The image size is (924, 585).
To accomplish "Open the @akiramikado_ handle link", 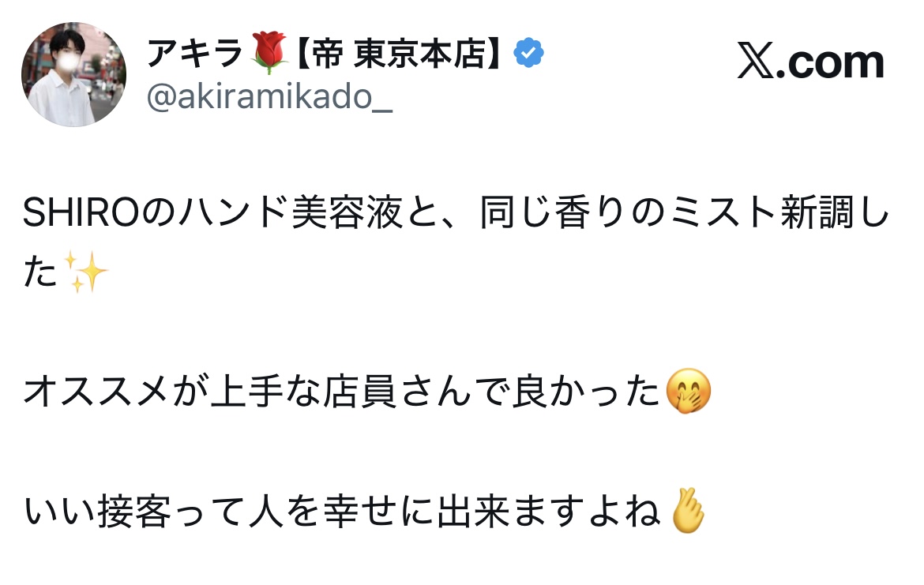I will tap(269, 99).
